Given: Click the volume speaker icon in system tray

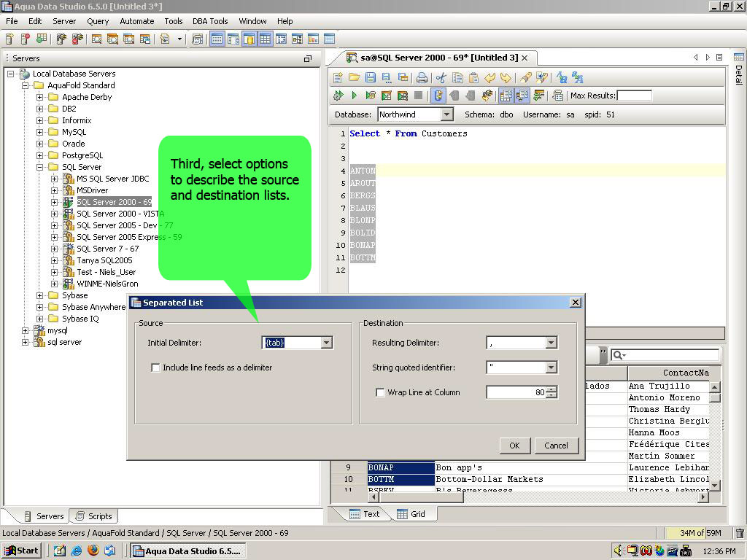Looking at the screenshot, I should [x=618, y=551].
